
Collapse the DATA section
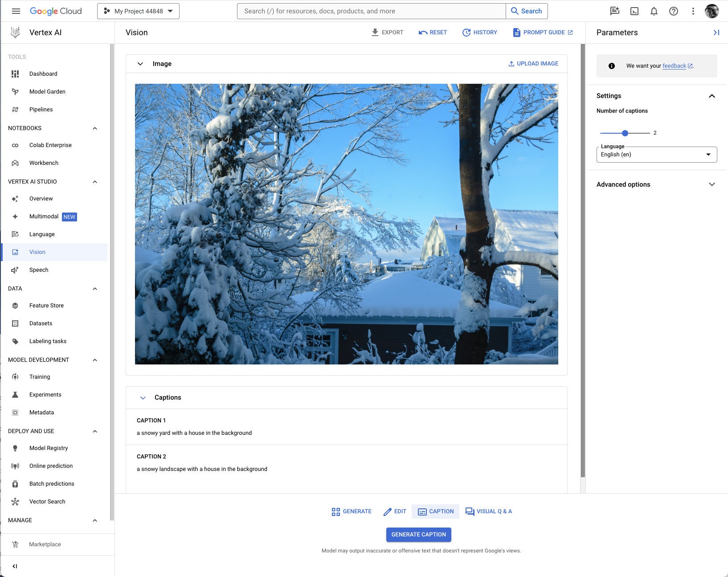94,289
